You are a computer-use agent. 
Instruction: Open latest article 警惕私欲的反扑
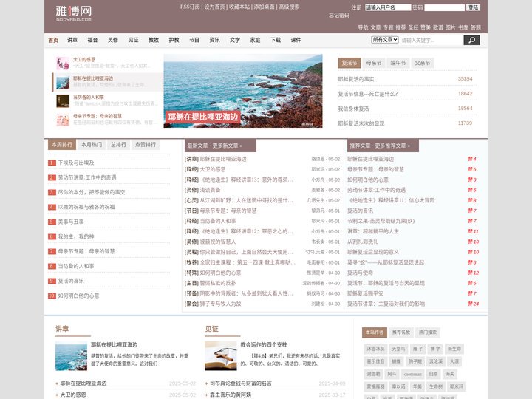pyautogui.click(x=218, y=283)
